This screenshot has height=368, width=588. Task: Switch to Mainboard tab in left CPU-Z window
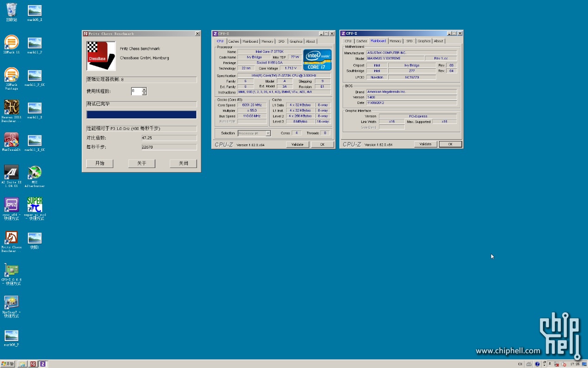point(250,41)
